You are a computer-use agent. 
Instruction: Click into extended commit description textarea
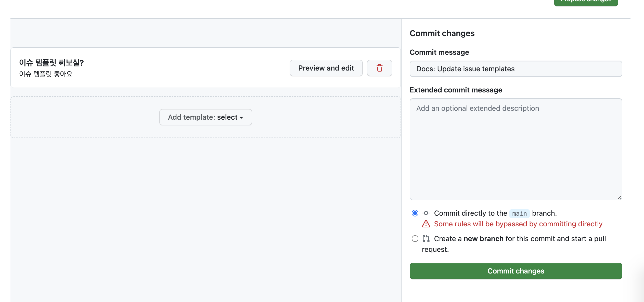(516, 149)
